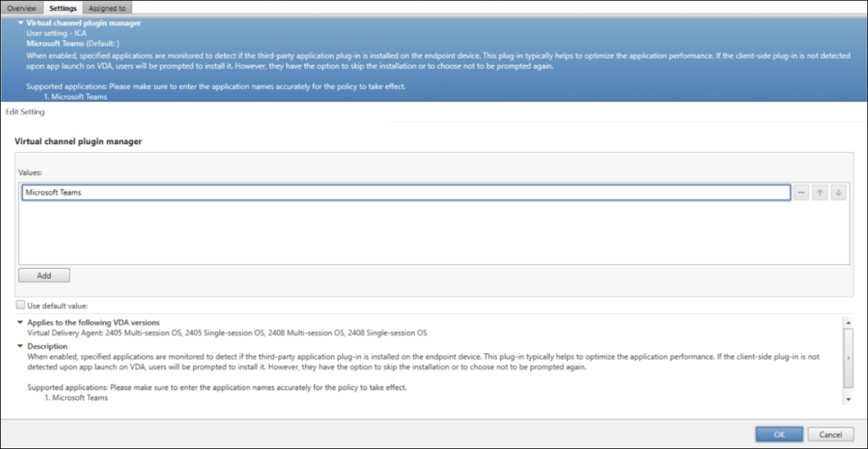Collapse the Description section
Screen dimensions: 868x449
(x=20, y=347)
